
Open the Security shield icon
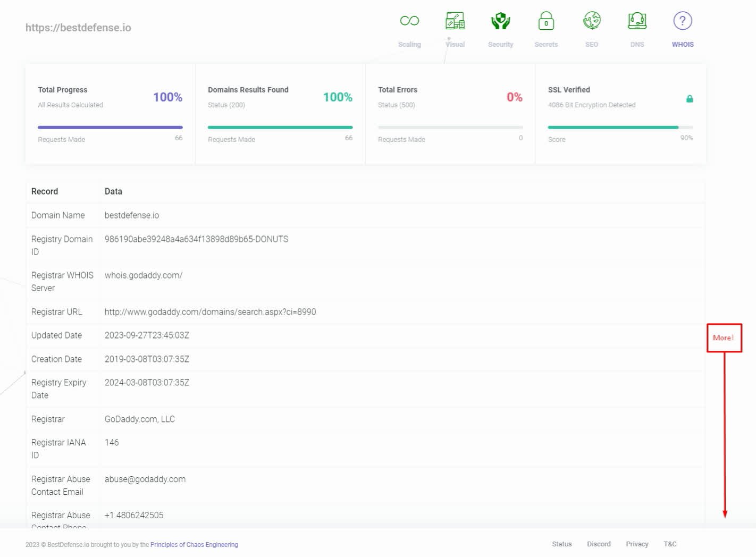coord(500,21)
